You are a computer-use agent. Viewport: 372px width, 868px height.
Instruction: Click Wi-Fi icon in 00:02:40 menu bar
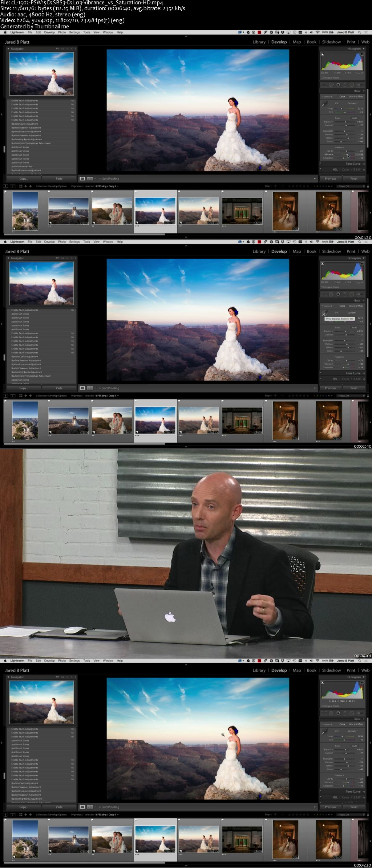pyautogui.click(x=318, y=242)
